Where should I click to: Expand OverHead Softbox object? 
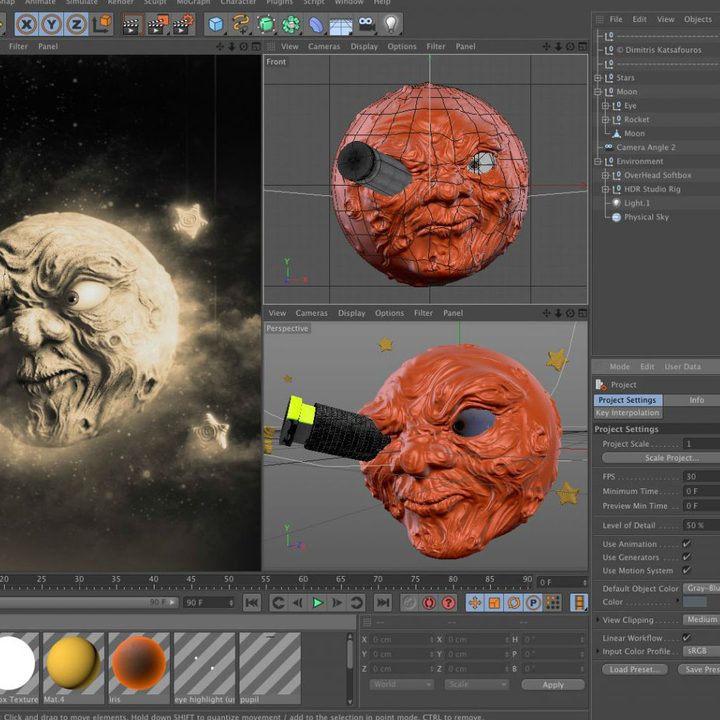(x=605, y=175)
